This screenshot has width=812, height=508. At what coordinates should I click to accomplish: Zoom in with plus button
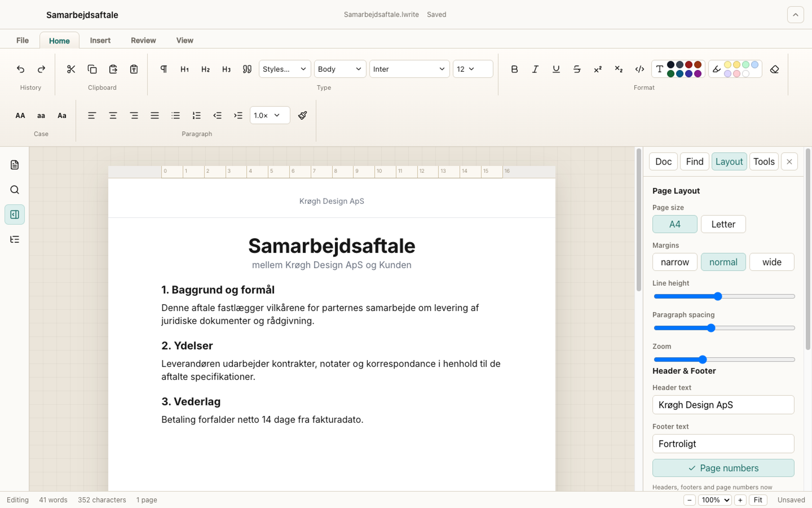point(740,500)
